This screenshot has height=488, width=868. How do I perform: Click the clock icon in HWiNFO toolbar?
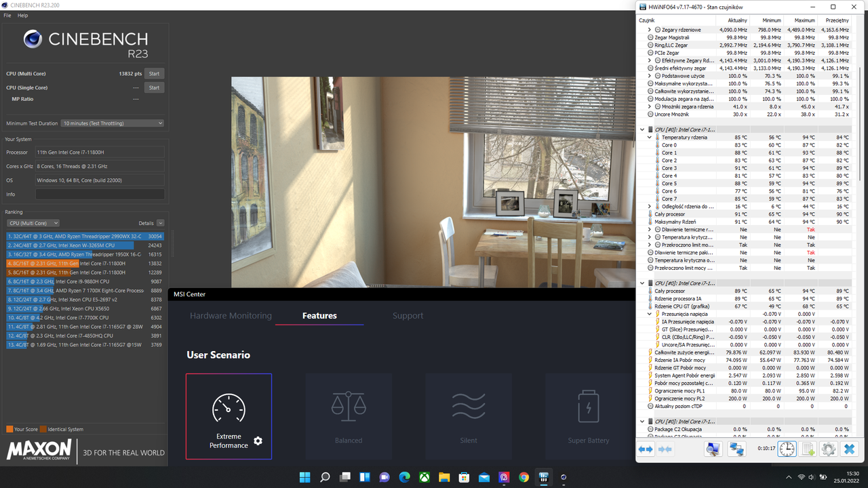(x=786, y=449)
